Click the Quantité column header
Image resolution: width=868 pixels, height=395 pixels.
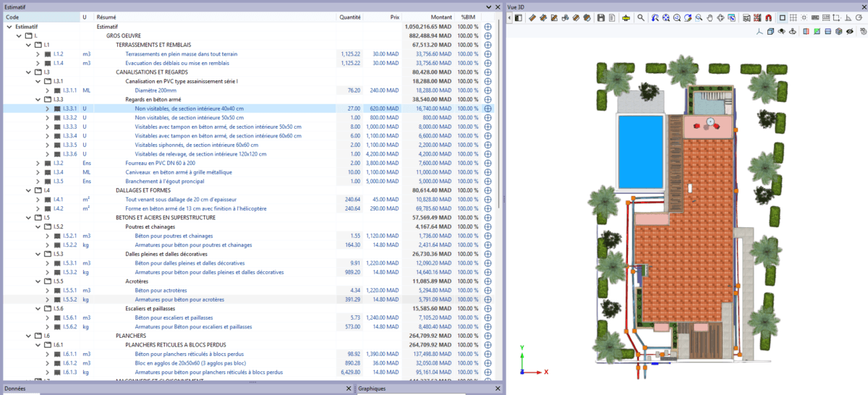coord(350,17)
